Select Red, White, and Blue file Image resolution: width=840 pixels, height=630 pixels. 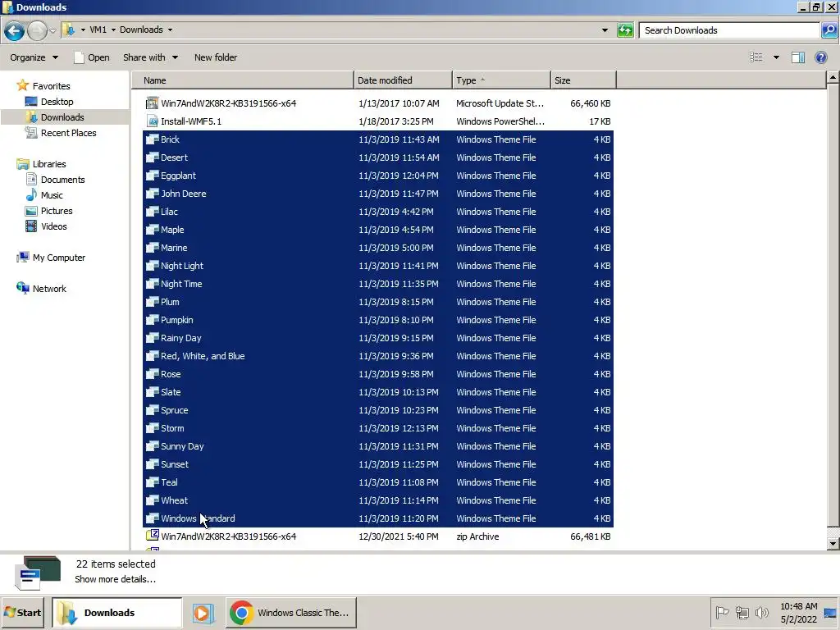(203, 356)
